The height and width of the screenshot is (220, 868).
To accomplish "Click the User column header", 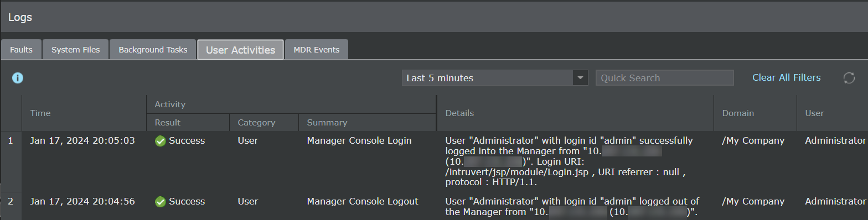I will (x=833, y=113).
